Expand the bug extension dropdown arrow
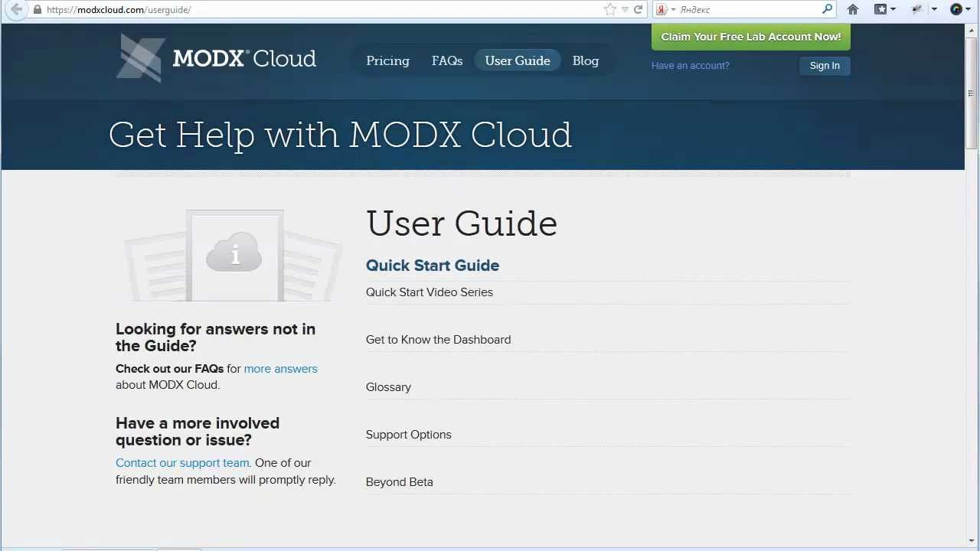The width and height of the screenshot is (980, 551). click(934, 10)
